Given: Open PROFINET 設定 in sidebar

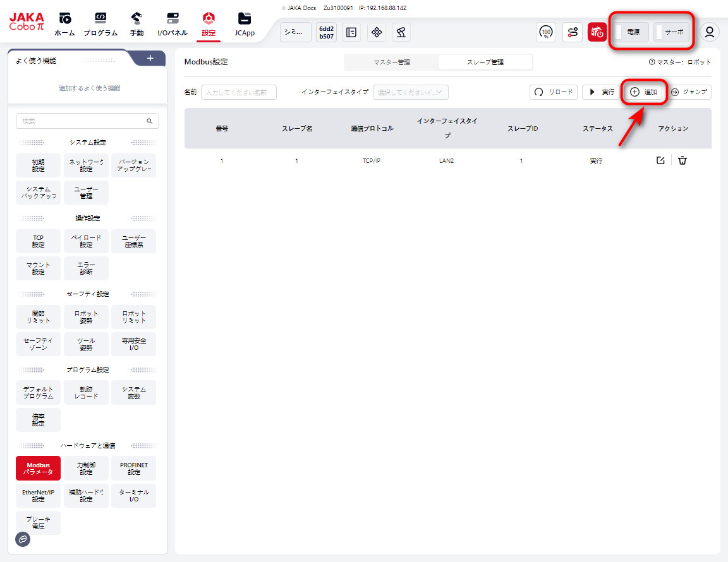Looking at the screenshot, I should pyautogui.click(x=133, y=469).
